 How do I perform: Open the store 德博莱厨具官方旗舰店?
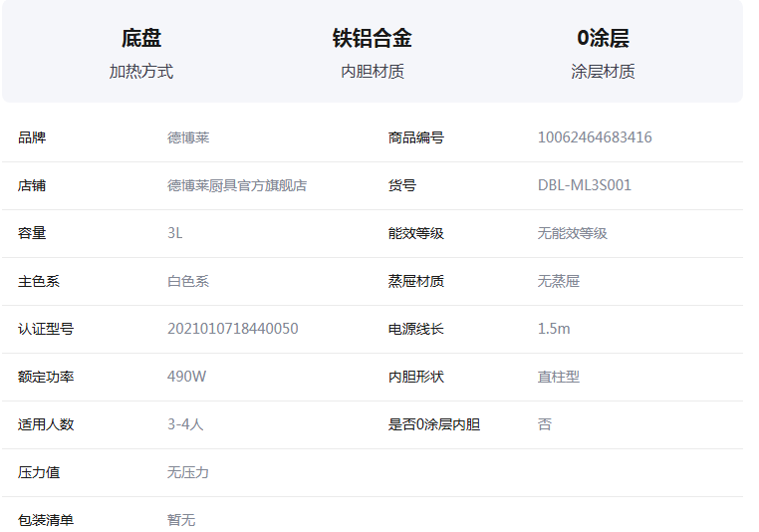[x=237, y=185]
